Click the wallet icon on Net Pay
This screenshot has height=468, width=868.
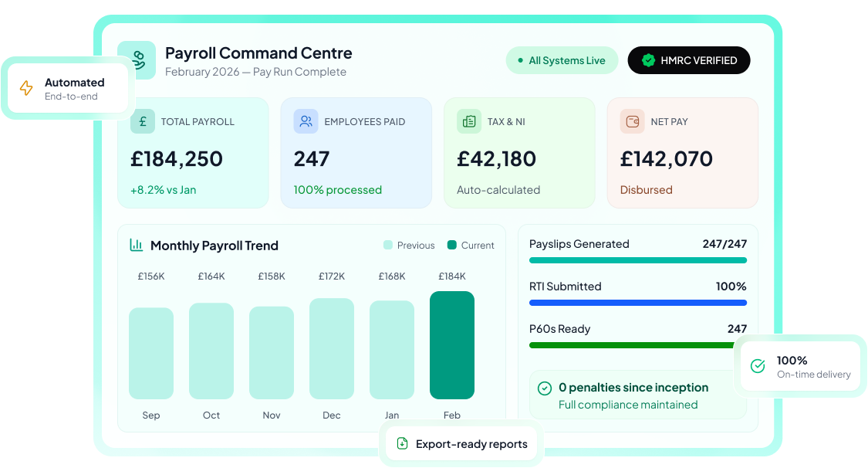point(633,121)
